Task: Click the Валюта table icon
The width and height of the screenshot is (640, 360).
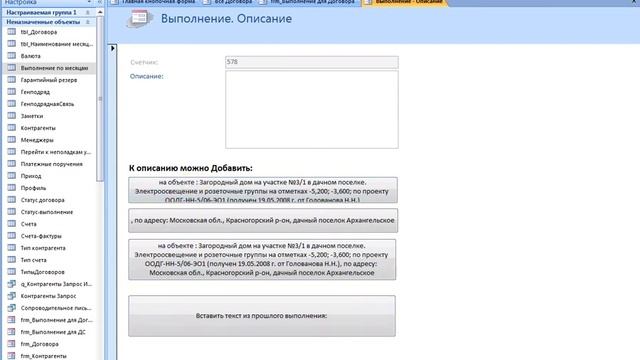Action: 12,56
